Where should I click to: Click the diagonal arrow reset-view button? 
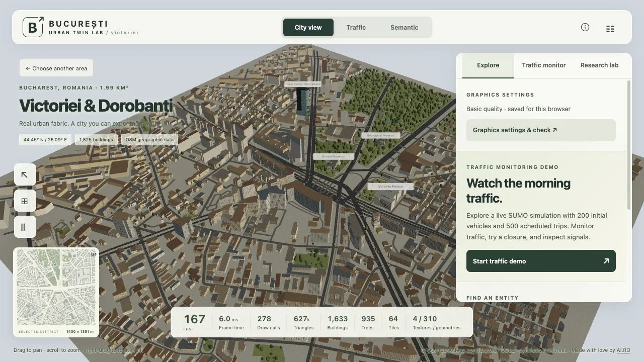pos(25,175)
